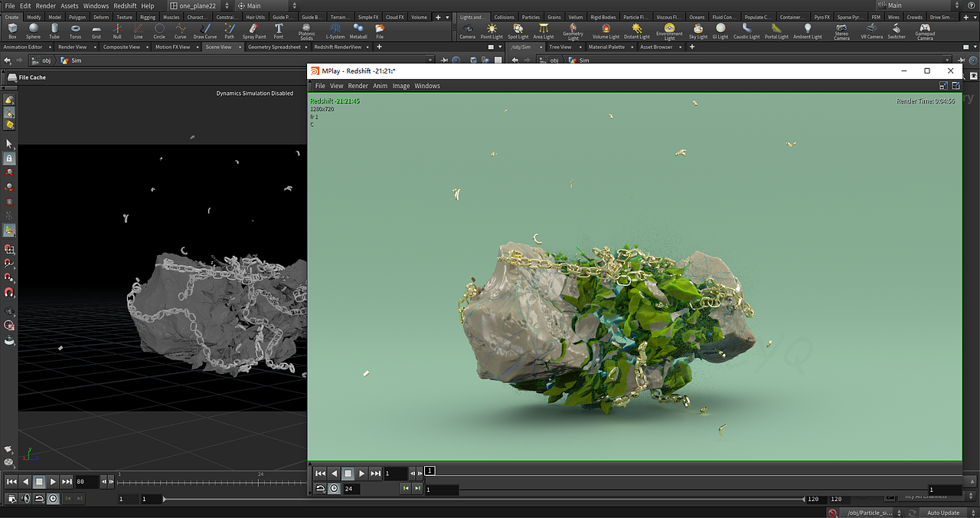980x518 pixels.
Task: Click the Metaball shelf tool
Action: click(x=358, y=31)
